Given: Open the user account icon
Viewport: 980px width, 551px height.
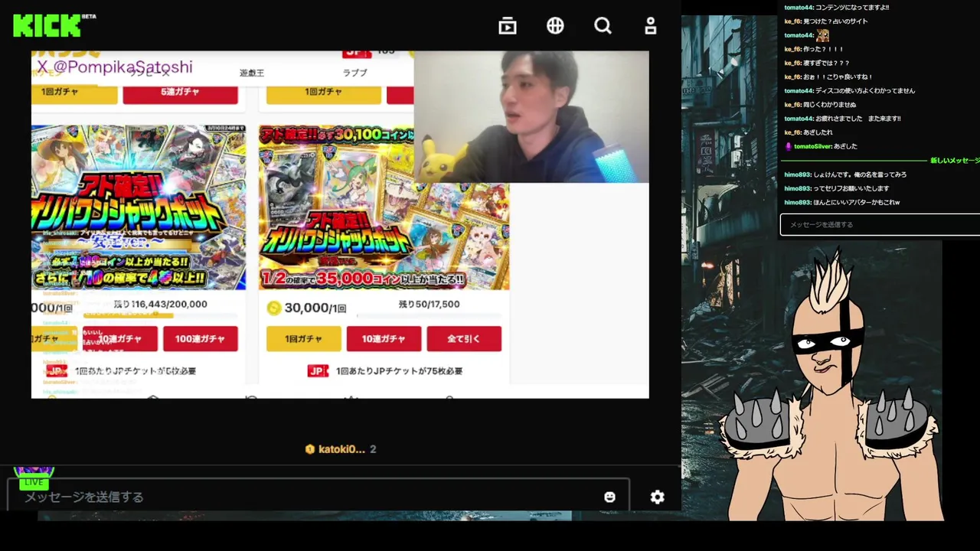Looking at the screenshot, I should point(650,26).
